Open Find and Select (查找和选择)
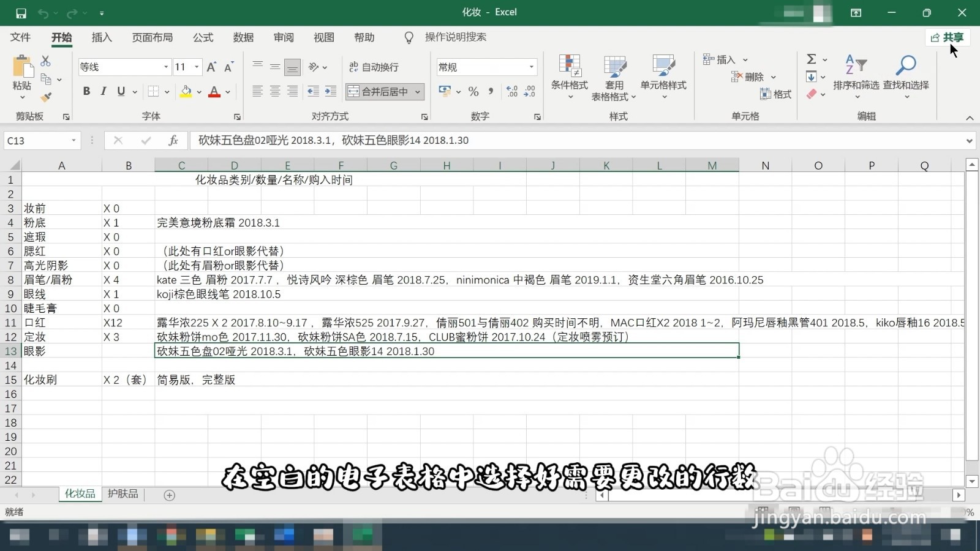This screenshot has width=980, height=551. (907, 77)
